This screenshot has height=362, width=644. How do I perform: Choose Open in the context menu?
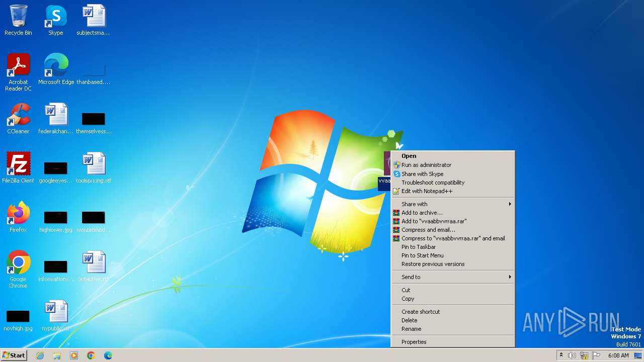453,156
